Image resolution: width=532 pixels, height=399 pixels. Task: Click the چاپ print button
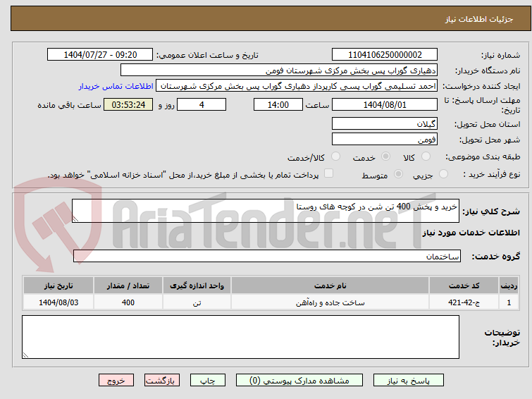[208, 381]
